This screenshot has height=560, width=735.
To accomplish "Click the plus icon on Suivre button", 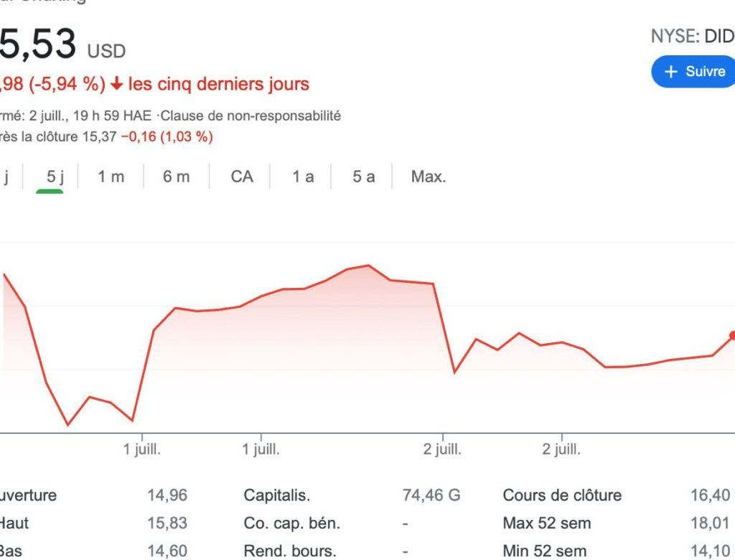I will (671, 72).
